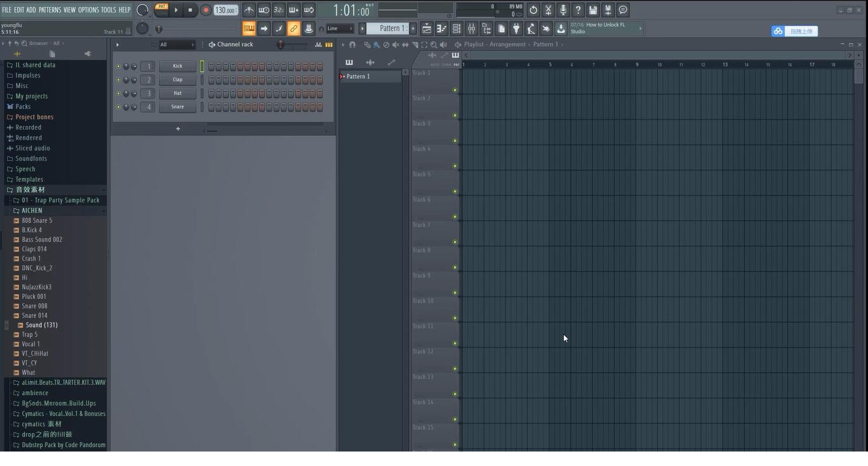Mute the Kick channel green light
The image size is (868, 466).
pos(118,66)
